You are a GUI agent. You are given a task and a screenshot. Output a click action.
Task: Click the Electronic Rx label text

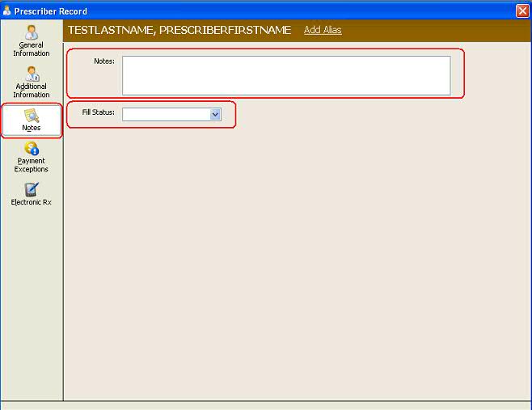pyautogui.click(x=32, y=202)
